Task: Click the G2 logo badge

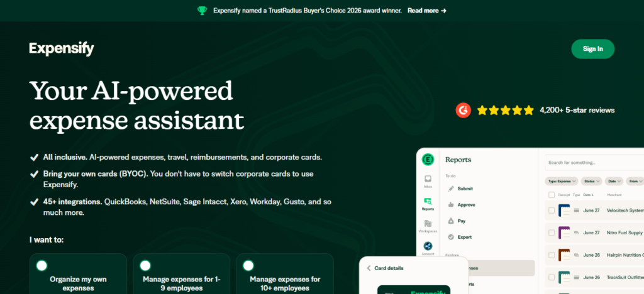Action: (464, 110)
